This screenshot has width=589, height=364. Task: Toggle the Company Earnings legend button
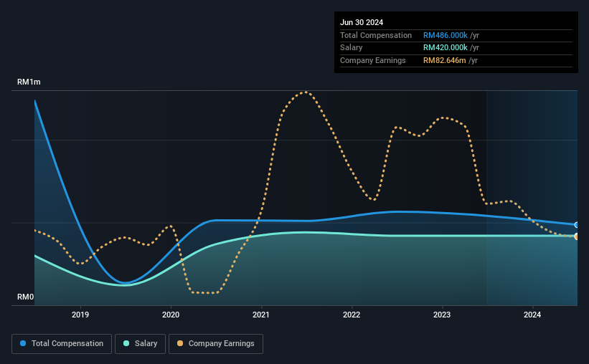[216, 344]
